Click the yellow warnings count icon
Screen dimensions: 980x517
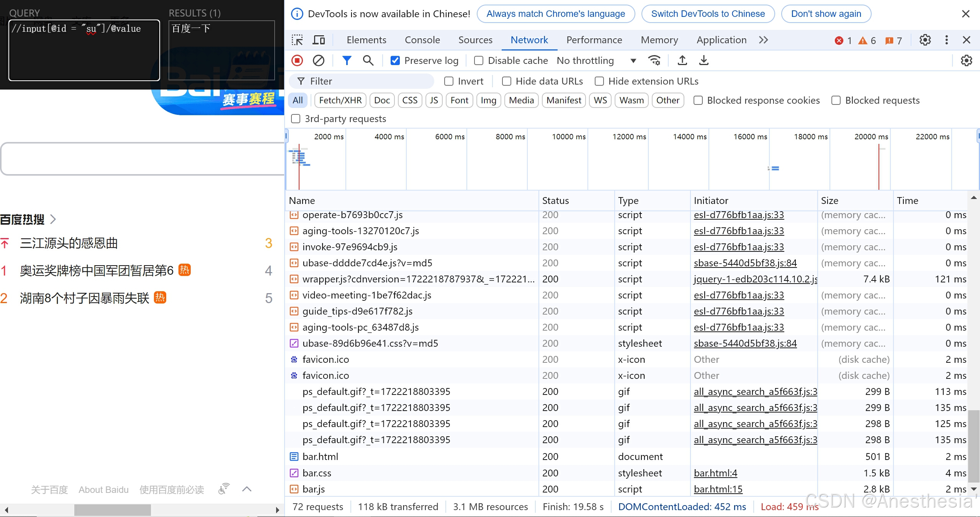[x=862, y=40]
